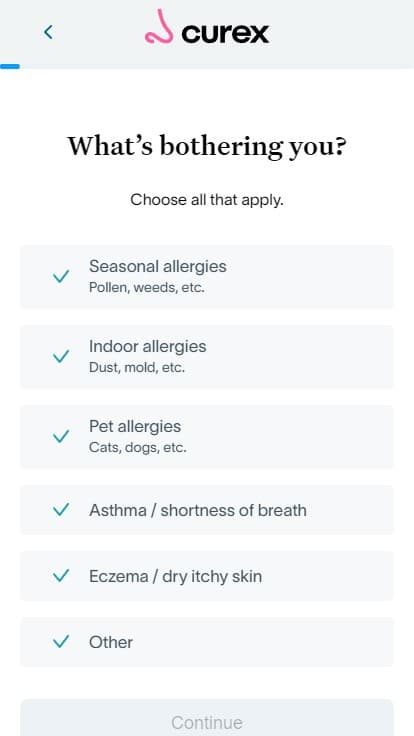Select the Seasonal allergies option card
Image resolution: width=414 pixels, height=736 pixels.
click(207, 276)
